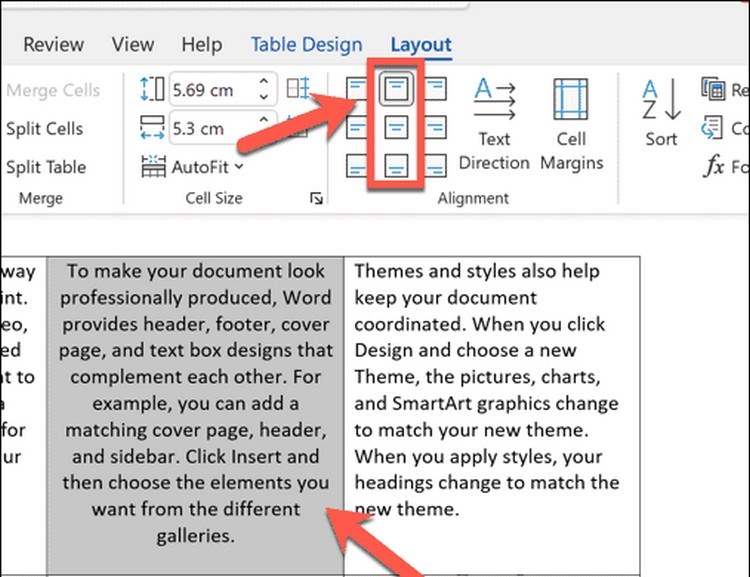Click the Distribute Rows icon
750x577 pixels.
(298, 89)
